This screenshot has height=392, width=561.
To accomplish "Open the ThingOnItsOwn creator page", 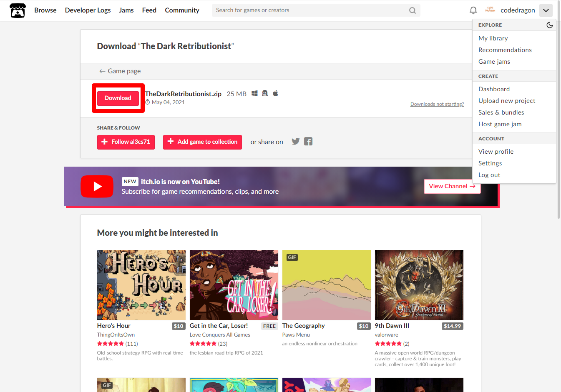I will point(116,335).
